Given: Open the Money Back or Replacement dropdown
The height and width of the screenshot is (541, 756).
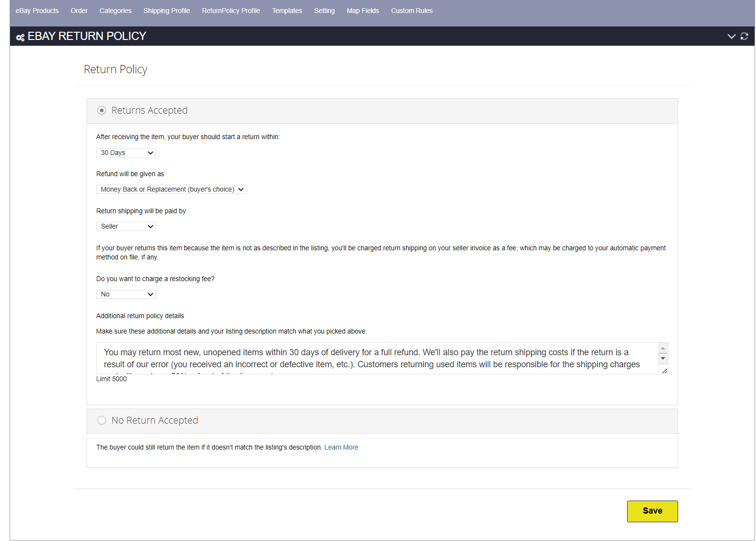Looking at the screenshot, I should coord(171,189).
